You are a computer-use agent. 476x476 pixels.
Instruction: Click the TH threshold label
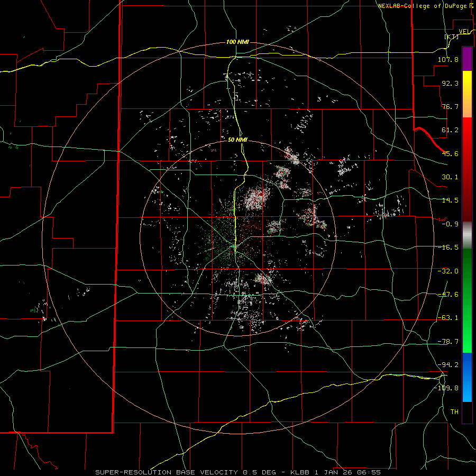[x=454, y=411]
